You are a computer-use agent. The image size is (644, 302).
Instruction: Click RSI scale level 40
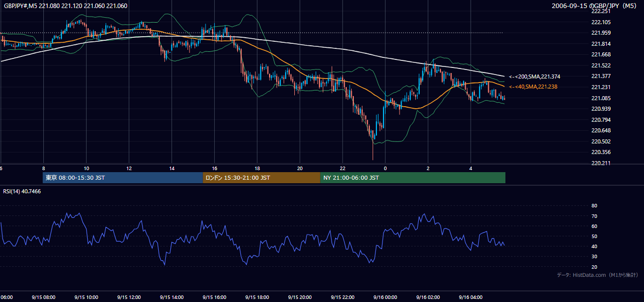[594, 246]
